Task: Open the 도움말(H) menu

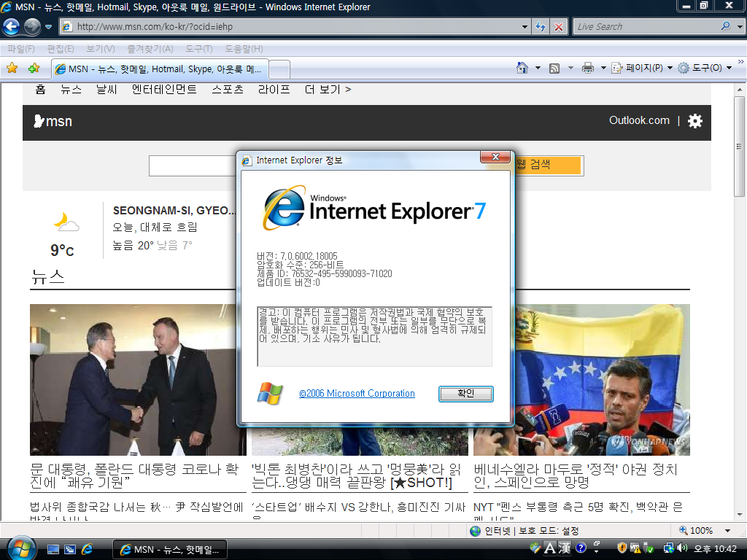Action: [x=244, y=49]
